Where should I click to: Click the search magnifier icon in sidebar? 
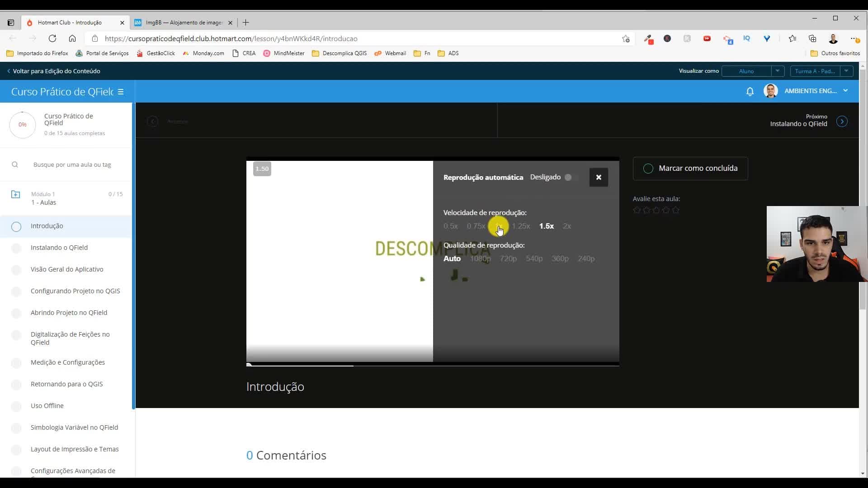[x=15, y=164]
